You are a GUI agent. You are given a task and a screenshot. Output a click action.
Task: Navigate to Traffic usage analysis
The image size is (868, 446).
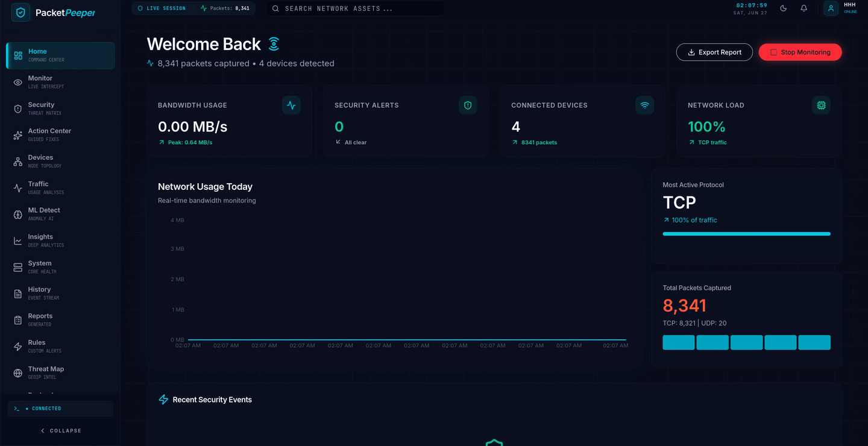pyautogui.click(x=60, y=188)
